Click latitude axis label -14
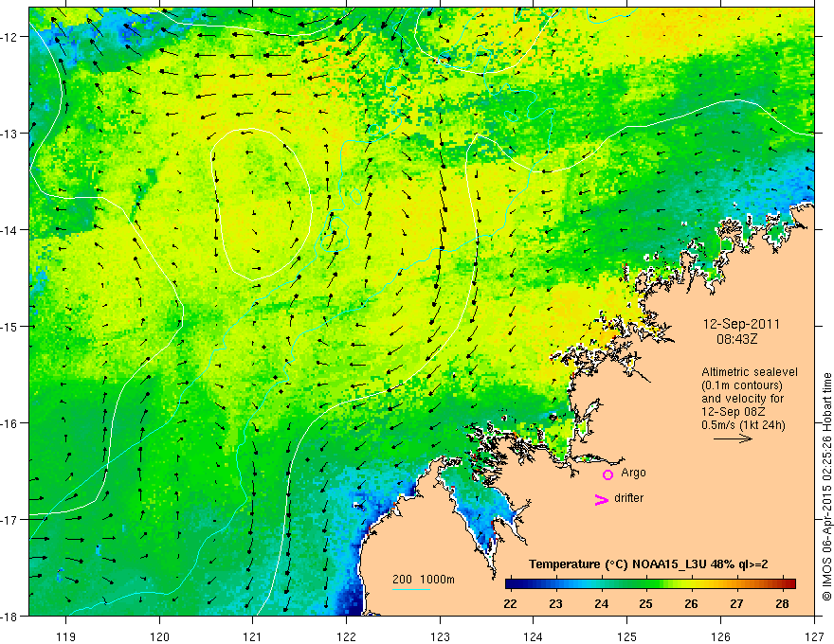The height and width of the screenshot is (644, 834). (x=9, y=230)
